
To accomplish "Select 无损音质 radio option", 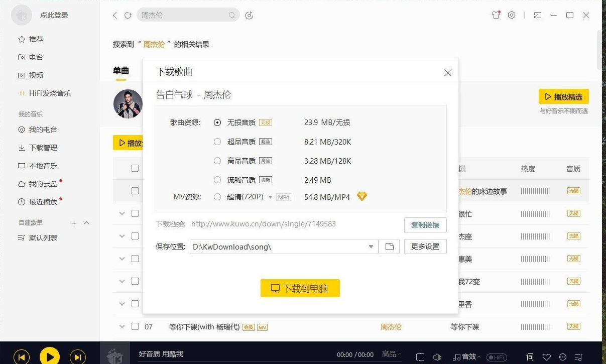I will point(217,123).
